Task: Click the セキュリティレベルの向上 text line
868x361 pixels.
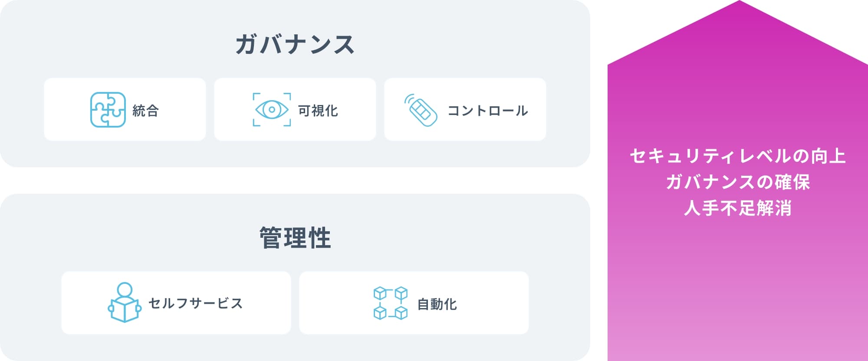Action: coord(738,156)
